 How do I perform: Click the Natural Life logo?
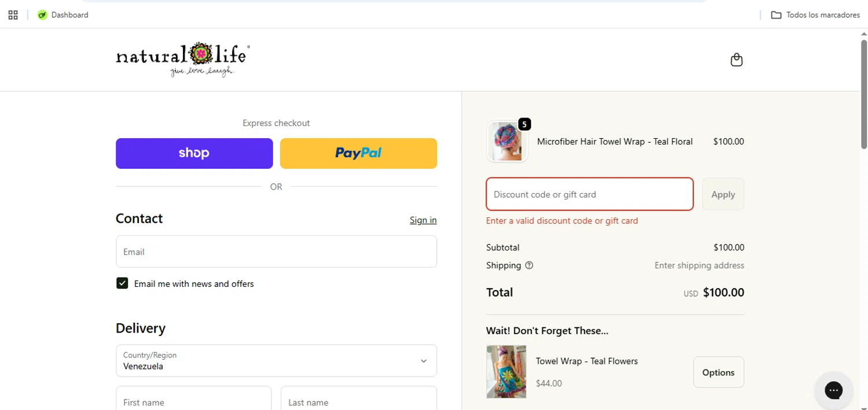183,59
